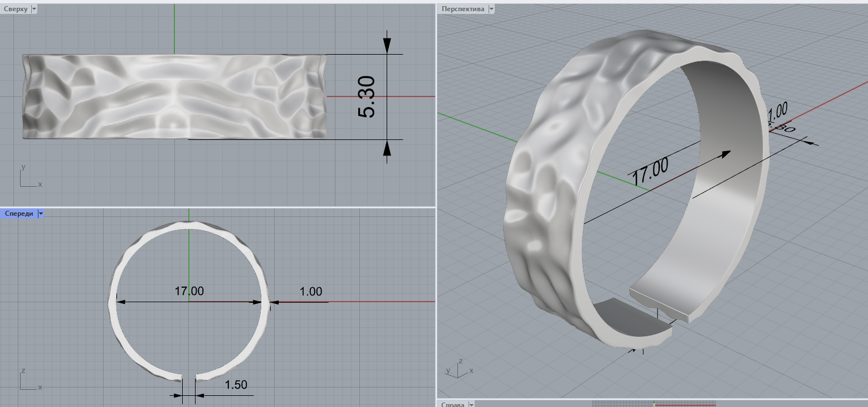This screenshot has height=407, width=868.
Task: Activate the Спереди viewport title
Action: [18, 214]
